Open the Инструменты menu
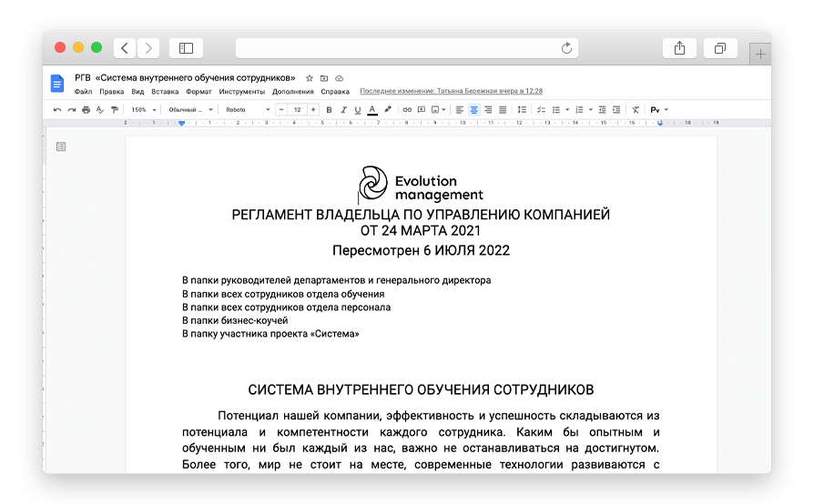 [x=242, y=92]
